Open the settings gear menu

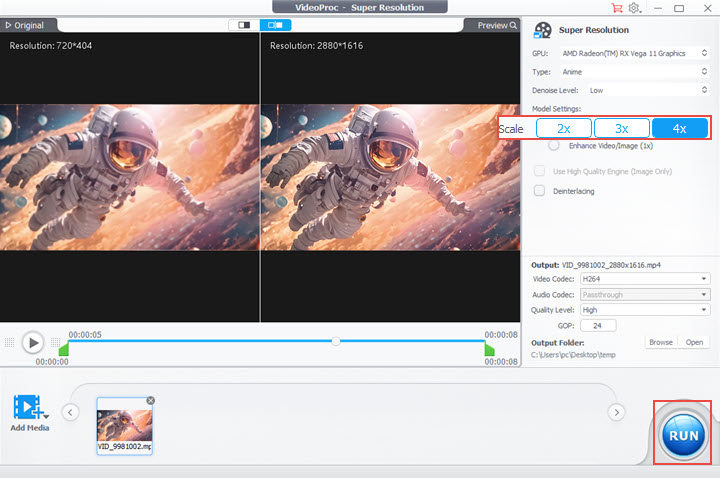634,8
